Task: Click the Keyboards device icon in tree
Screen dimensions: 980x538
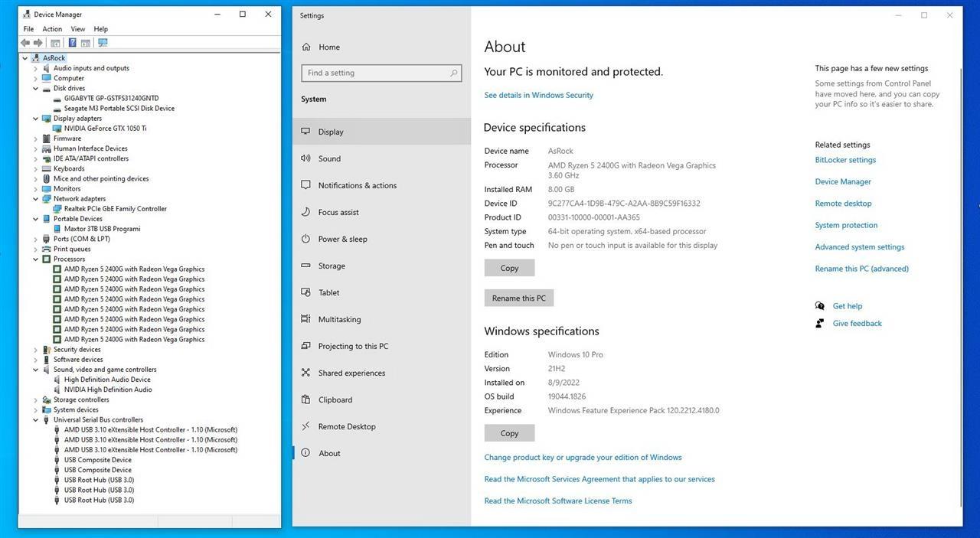Action: 47,168
